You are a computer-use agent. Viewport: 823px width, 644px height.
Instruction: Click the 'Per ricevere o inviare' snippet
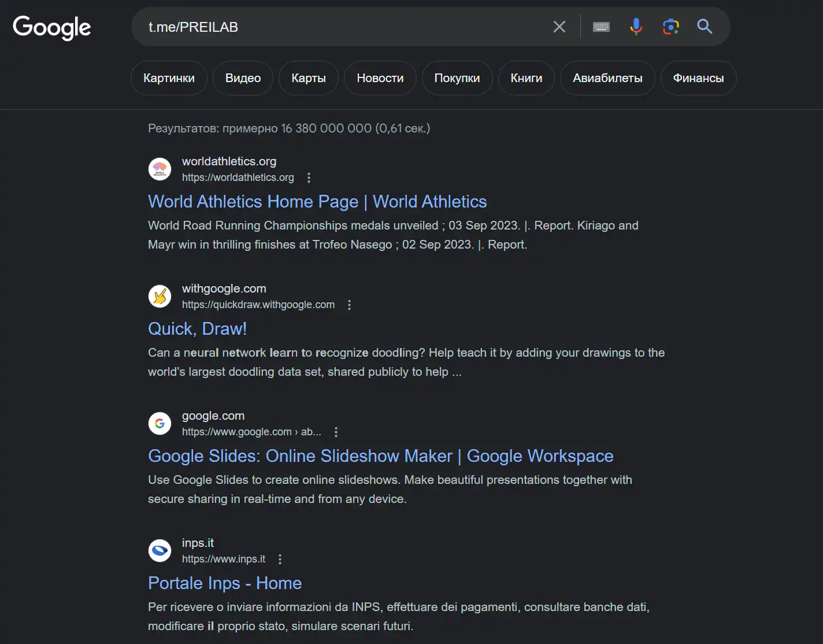pyautogui.click(x=399, y=616)
